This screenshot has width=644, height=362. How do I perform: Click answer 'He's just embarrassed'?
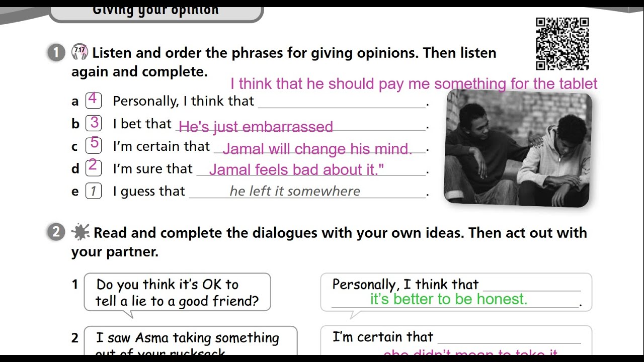tap(256, 127)
